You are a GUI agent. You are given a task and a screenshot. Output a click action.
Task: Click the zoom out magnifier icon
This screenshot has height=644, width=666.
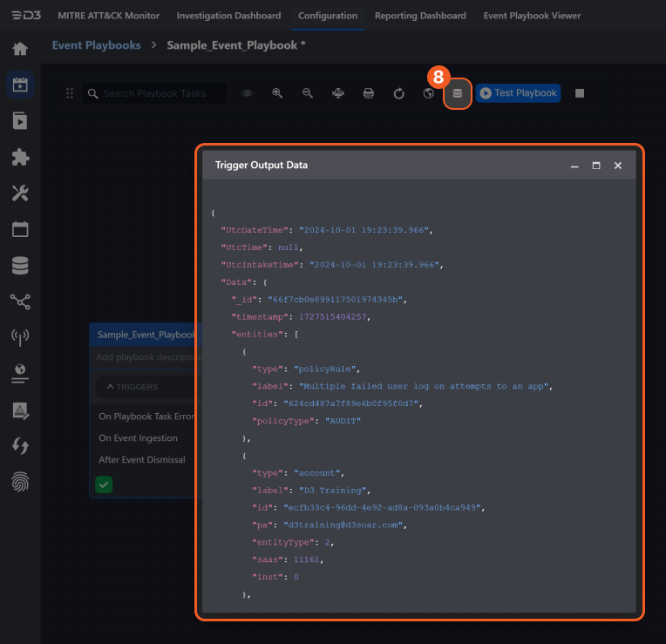pyautogui.click(x=308, y=93)
